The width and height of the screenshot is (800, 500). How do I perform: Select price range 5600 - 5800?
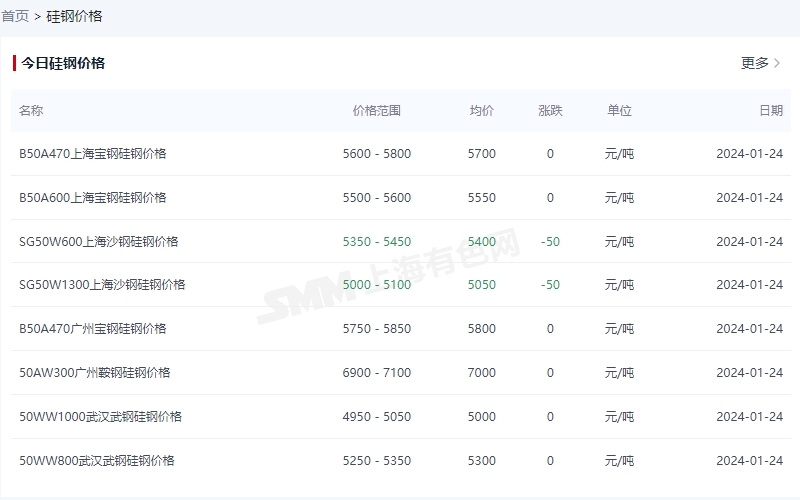[x=377, y=154]
